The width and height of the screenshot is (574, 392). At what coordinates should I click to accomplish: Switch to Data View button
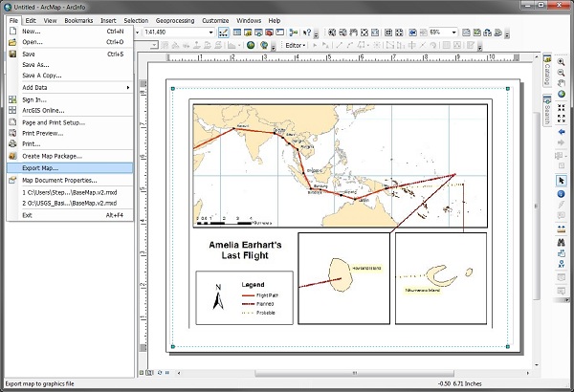tap(142, 373)
